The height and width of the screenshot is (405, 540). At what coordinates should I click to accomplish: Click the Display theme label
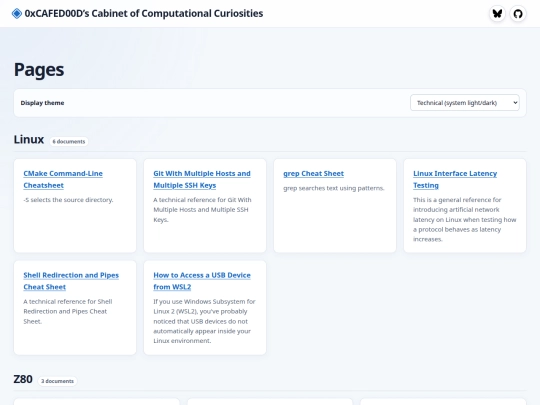[42, 103]
